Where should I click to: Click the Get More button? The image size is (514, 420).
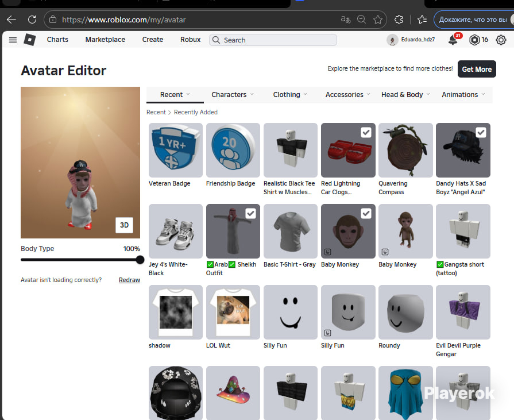pyautogui.click(x=477, y=69)
